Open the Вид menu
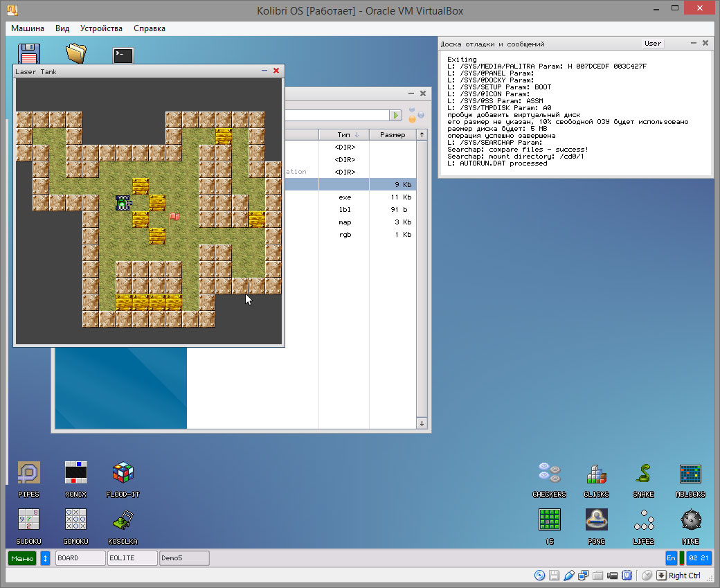This screenshot has width=720, height=588. 62,28
